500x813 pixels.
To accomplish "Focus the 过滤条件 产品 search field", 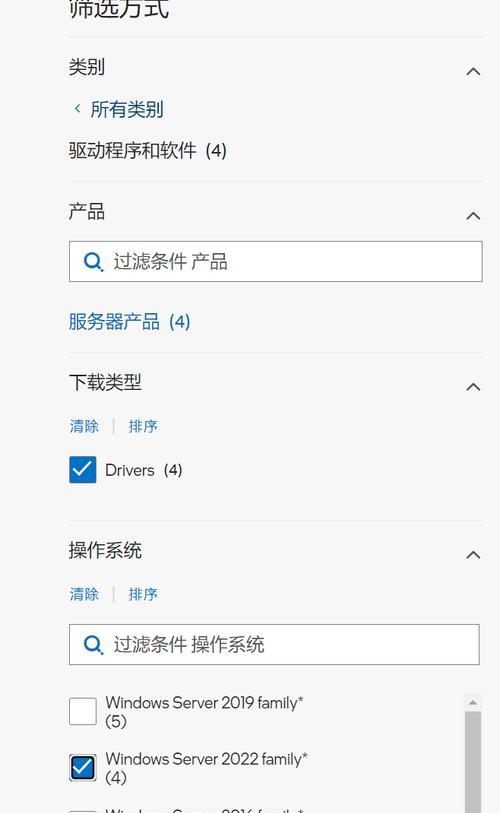I will click(275, 261).
